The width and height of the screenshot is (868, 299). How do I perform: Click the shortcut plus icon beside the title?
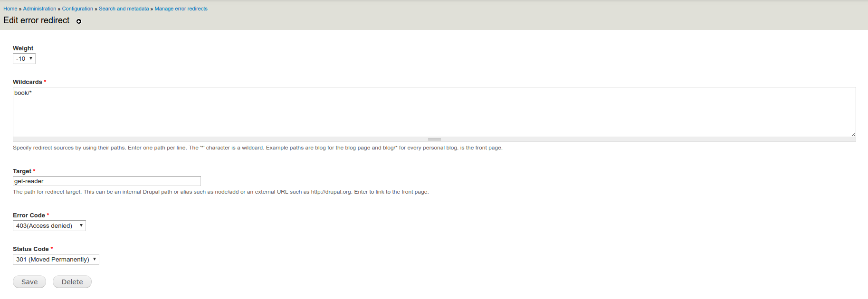79,21
